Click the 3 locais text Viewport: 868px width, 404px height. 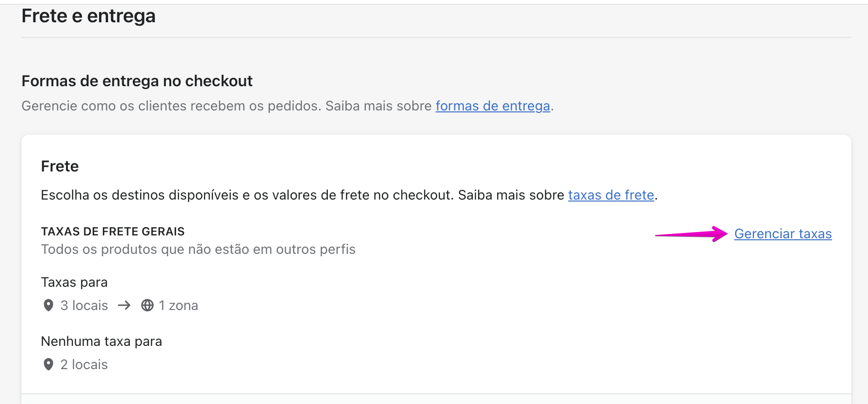click(84, 305)
